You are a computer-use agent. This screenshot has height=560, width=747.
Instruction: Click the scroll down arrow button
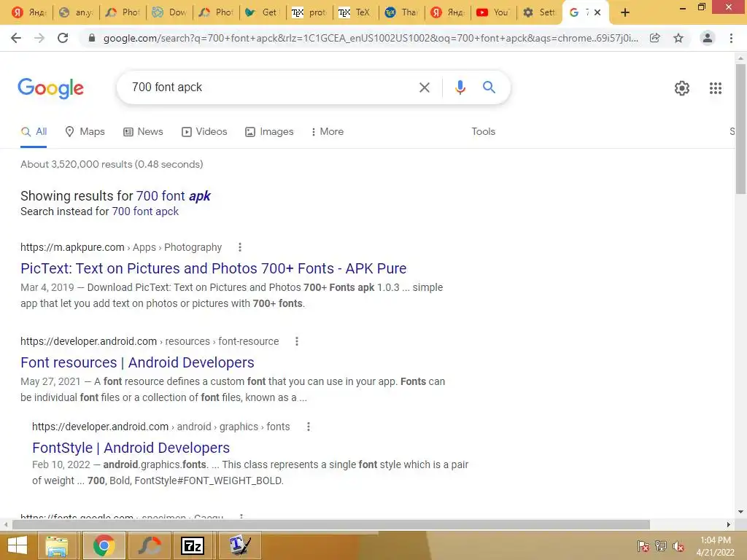740,512
